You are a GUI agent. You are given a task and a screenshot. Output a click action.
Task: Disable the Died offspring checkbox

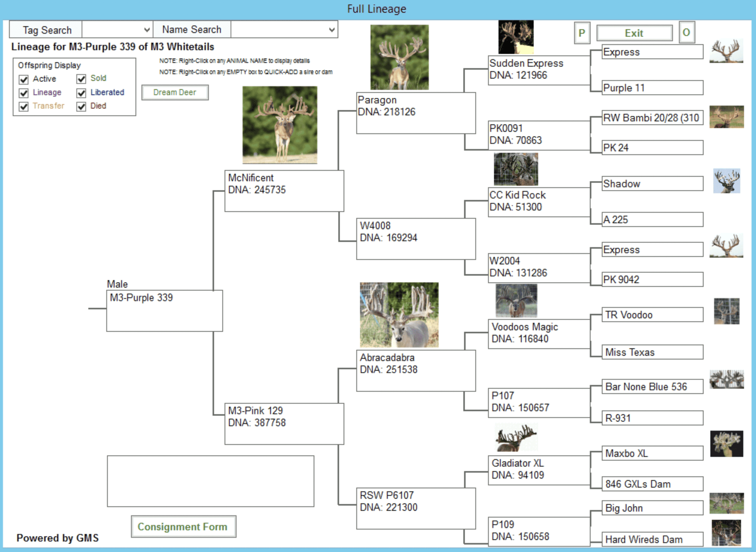(x=81, y=106)
